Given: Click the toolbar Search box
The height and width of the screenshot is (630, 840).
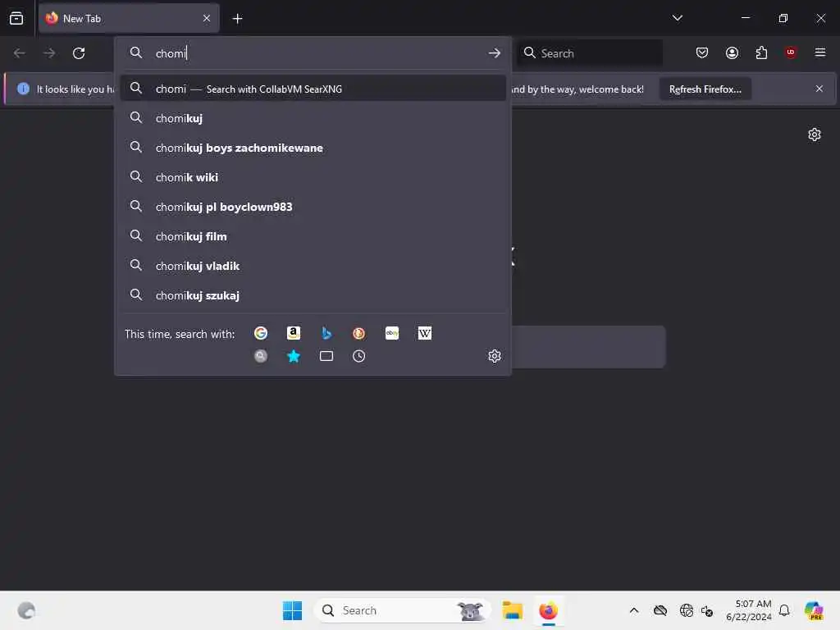Looking at the screenshot, I should [x=589, y=53].
